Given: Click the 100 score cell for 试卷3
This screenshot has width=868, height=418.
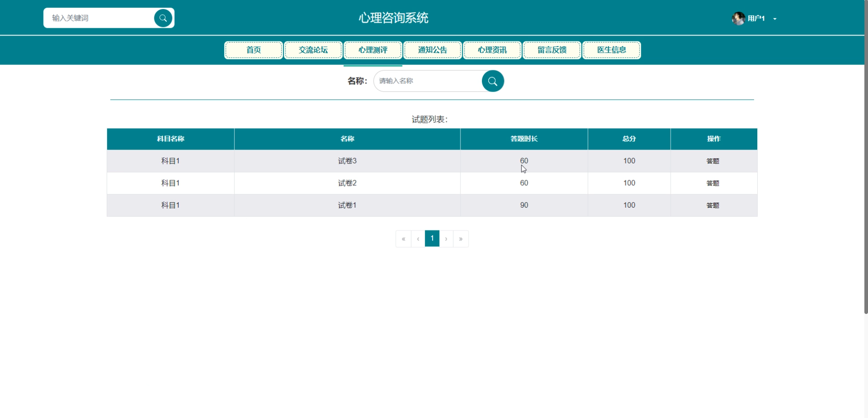Looking at the screenshot, I should [x=629, y=161].
